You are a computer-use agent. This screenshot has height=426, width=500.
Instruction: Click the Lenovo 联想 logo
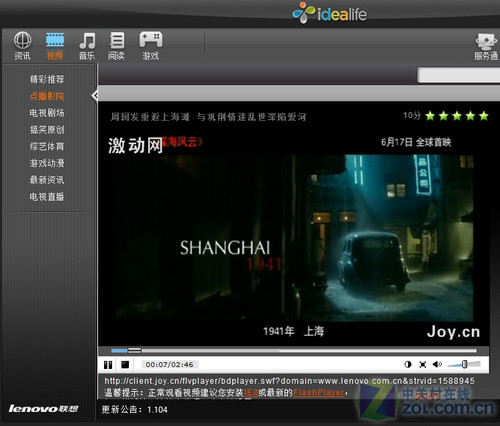(x=43, y=409)
